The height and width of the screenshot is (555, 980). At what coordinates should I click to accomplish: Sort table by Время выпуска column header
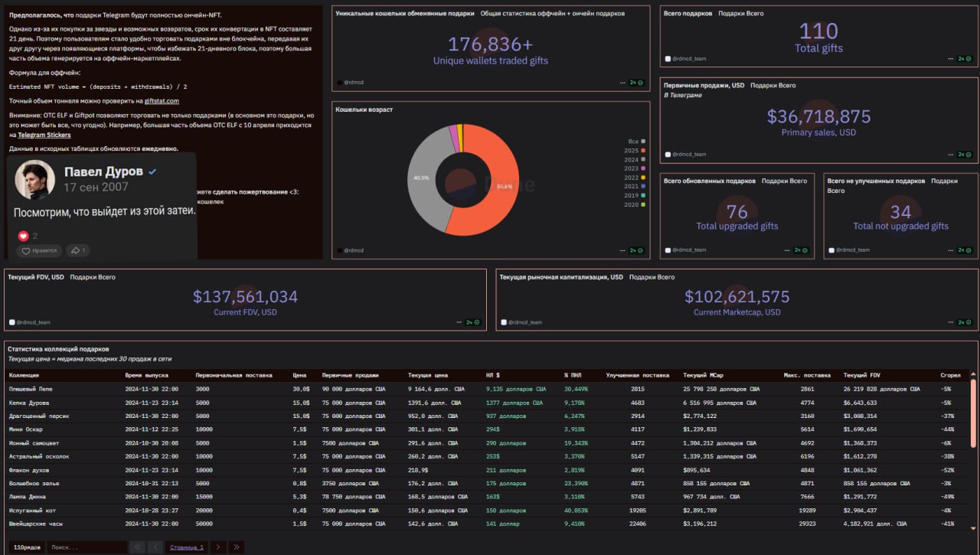click(x=146, y=375)
